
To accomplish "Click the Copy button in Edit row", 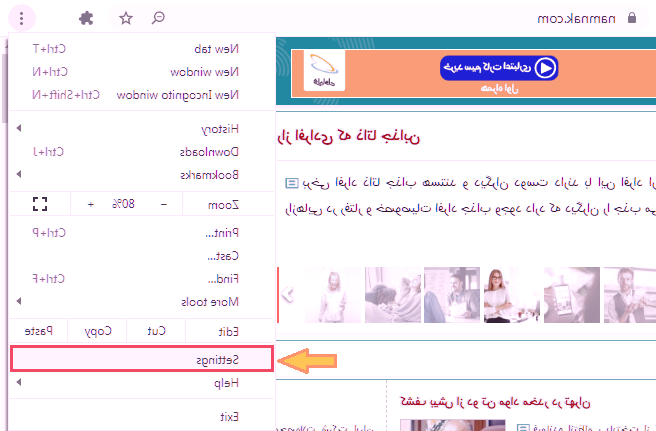I will click(x=97, y=331).
